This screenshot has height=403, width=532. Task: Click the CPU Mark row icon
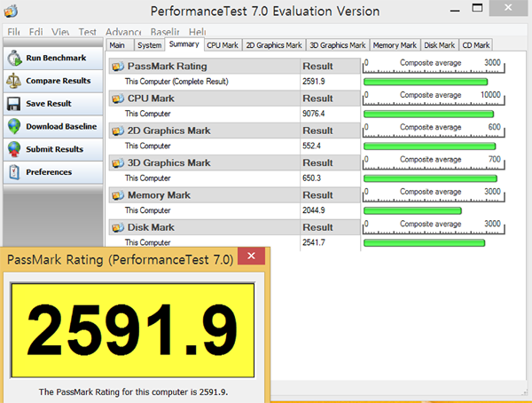point(118,99)
